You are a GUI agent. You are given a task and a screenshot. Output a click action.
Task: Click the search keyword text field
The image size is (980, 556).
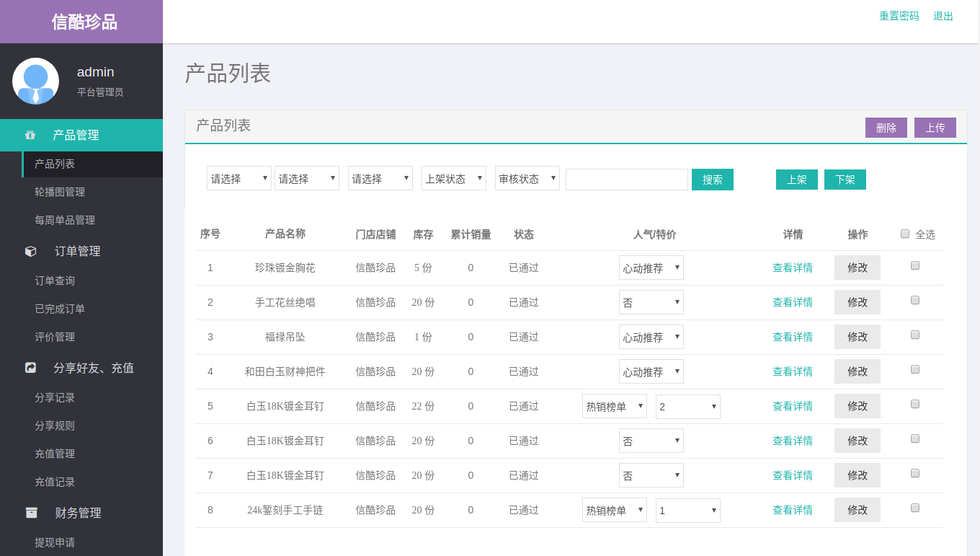point(626,180)
